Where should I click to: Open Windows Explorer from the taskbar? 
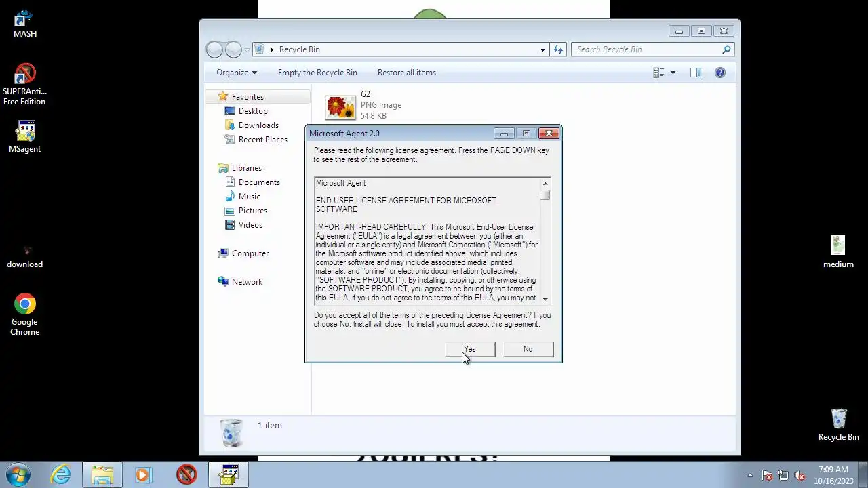[102, 474]
